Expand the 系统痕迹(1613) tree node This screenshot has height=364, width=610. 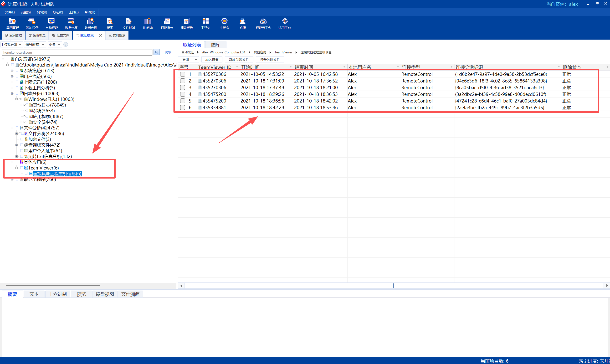[12, 71]
